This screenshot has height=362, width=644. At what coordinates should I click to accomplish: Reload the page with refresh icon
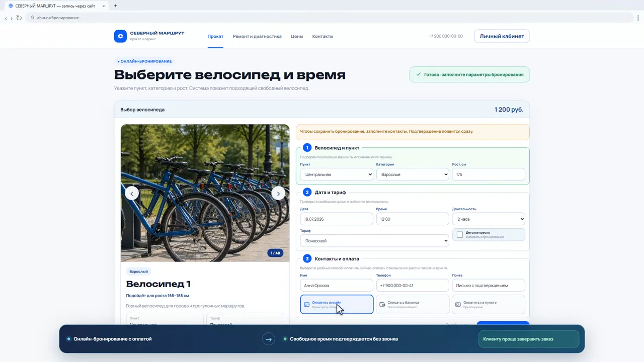(19, 18)
